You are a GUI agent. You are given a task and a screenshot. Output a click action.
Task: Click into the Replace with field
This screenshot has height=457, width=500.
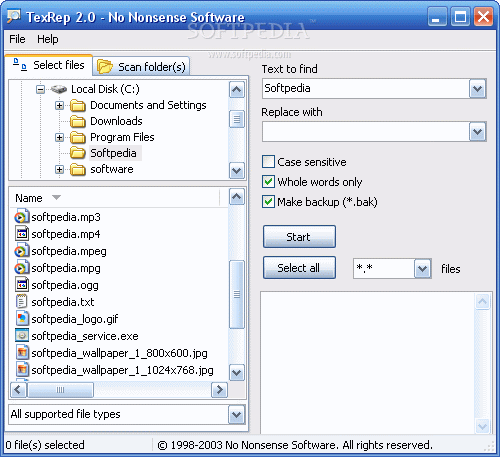pyautogui.click(x=366, y=132)
